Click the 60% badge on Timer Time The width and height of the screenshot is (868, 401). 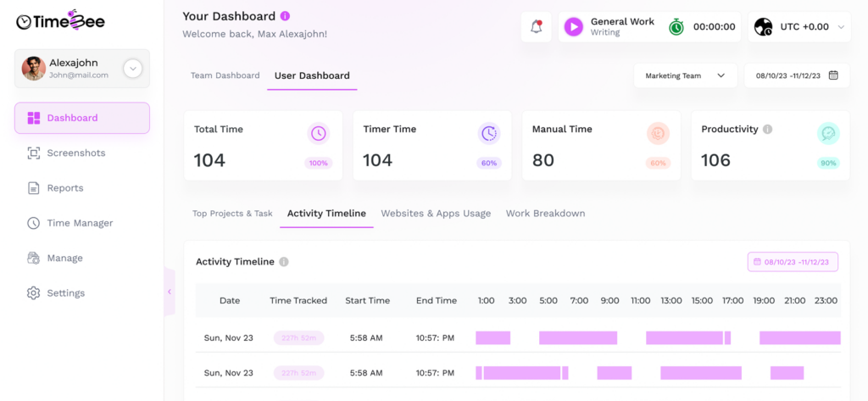click(489, 164)
